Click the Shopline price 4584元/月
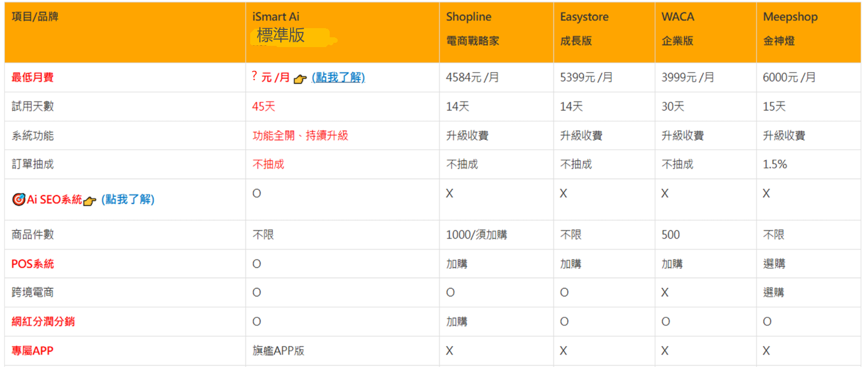The width and height of the screenshot is (868, 373). (472, 78)
